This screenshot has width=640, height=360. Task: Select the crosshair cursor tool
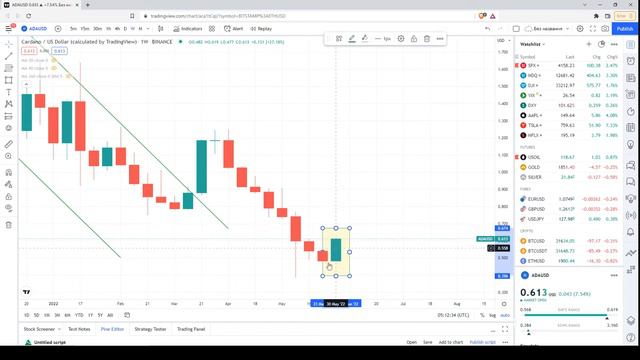(9, 44)
